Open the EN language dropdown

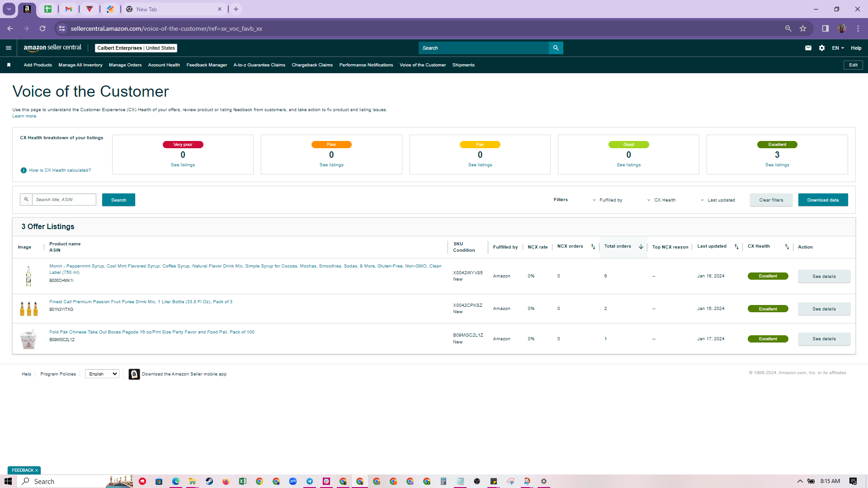tap(838, 48)
